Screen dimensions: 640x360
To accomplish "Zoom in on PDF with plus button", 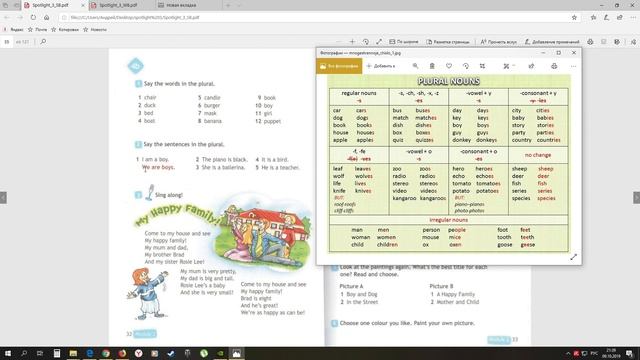I will [352, 42].
